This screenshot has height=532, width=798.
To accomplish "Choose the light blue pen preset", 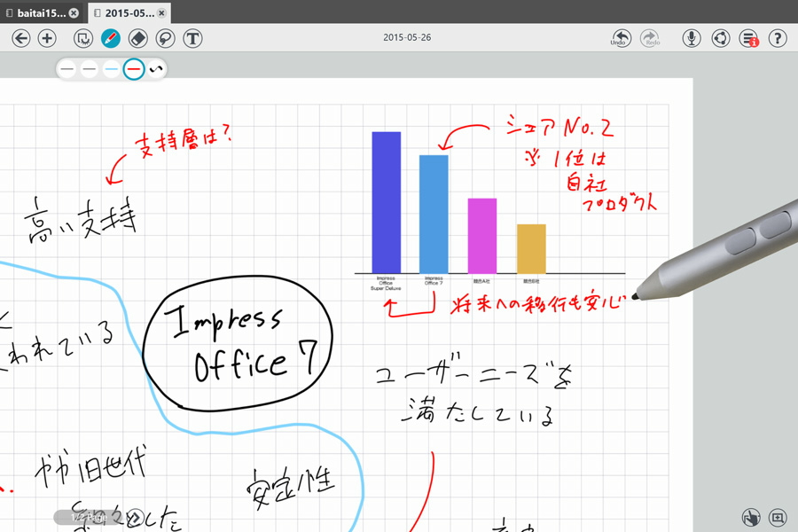I will click(111, 69).
